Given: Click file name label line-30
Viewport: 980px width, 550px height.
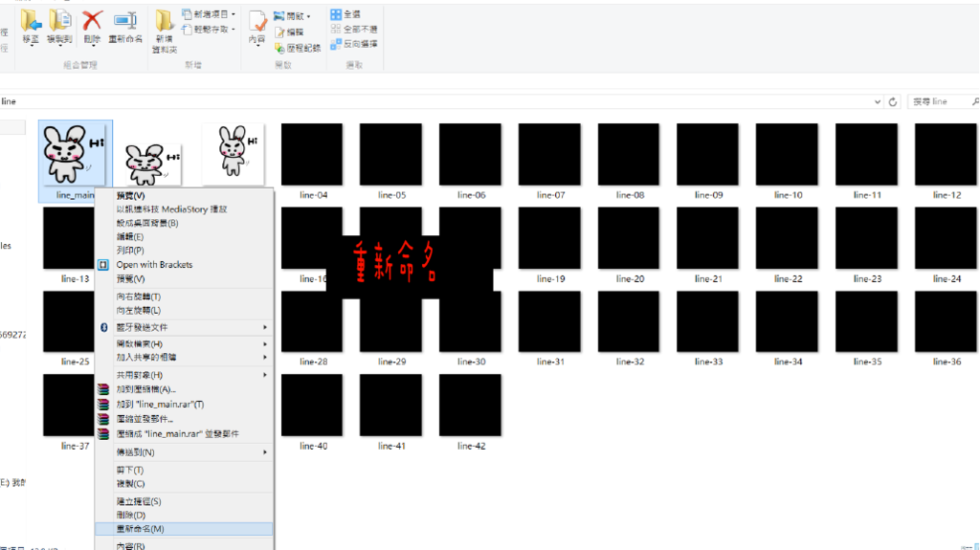Looking at the screenshot, I should click(x=471, y=362).
